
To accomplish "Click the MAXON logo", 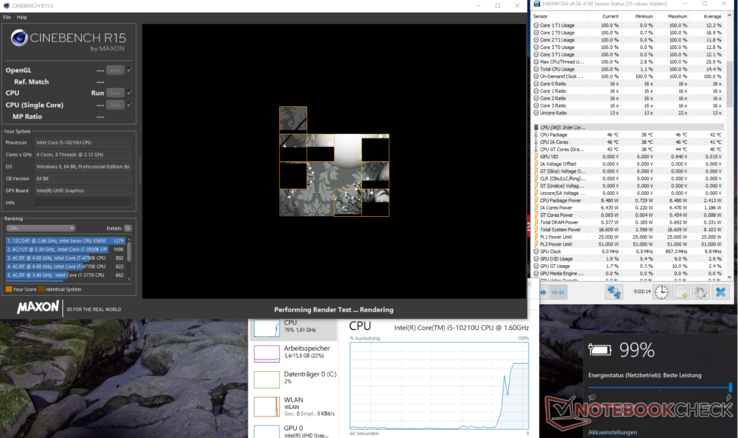I will point(38,307).
